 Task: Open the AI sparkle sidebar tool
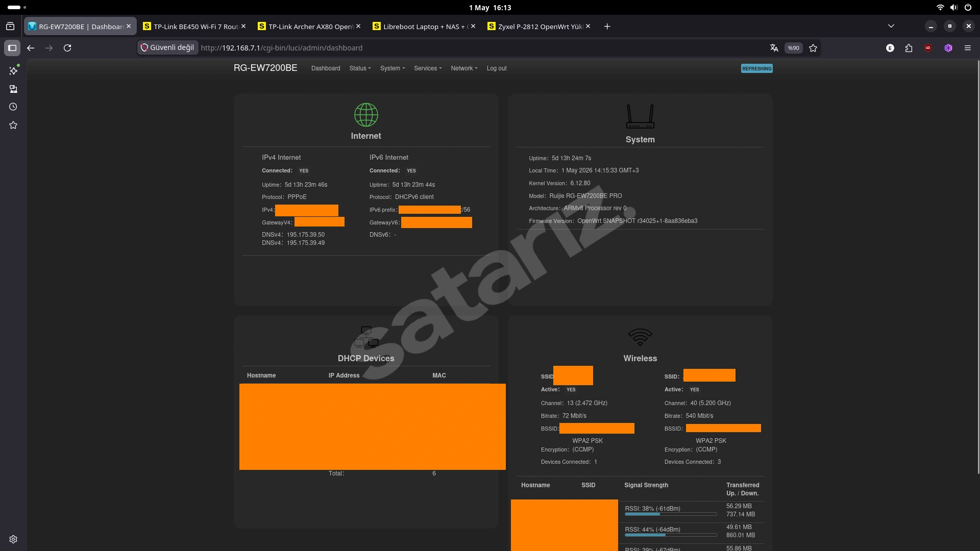[x=13, y=71]
